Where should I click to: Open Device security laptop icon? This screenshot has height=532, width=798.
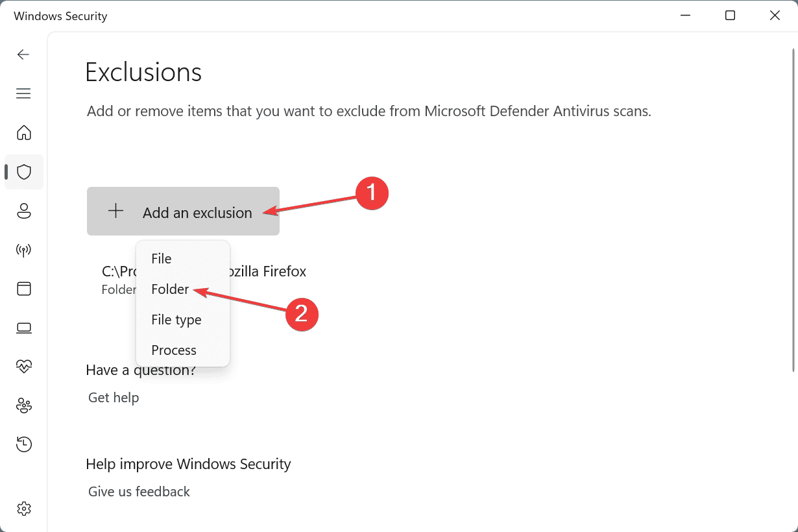[x=24, y=328]
